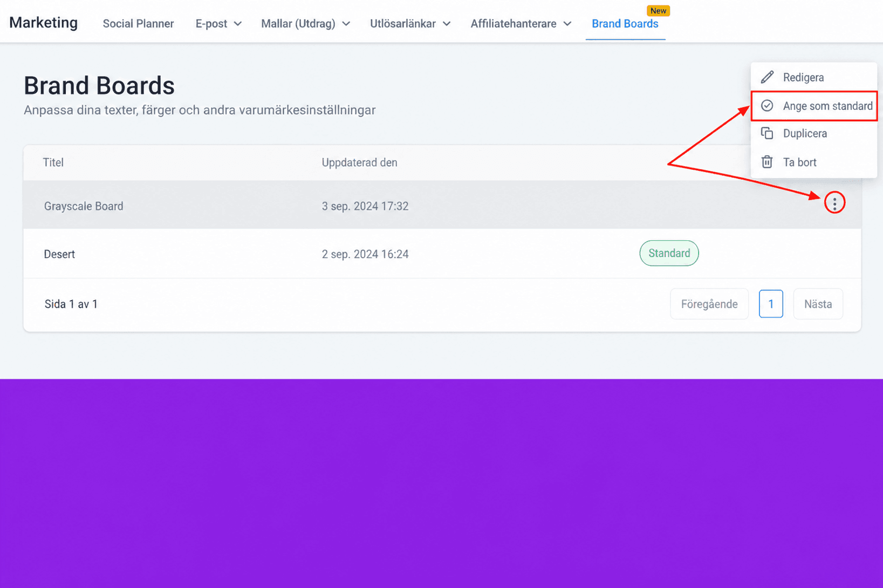Click the Uppdaterad den column header
The image size is (883, 588).
(359, 163)
